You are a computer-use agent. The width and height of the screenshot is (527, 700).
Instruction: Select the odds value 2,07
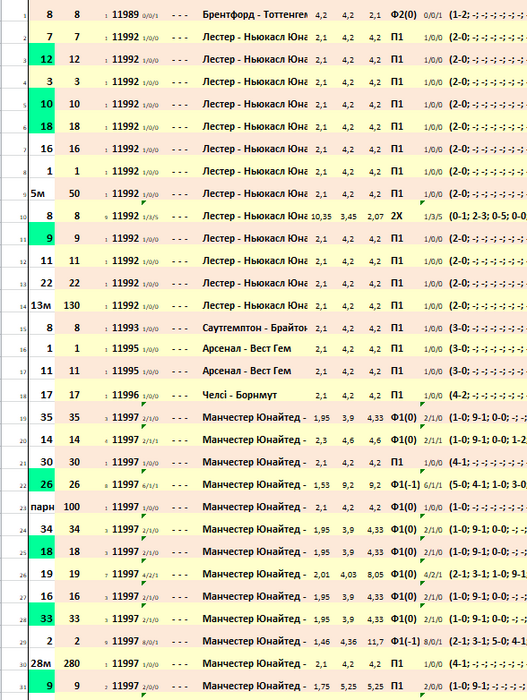376,217
